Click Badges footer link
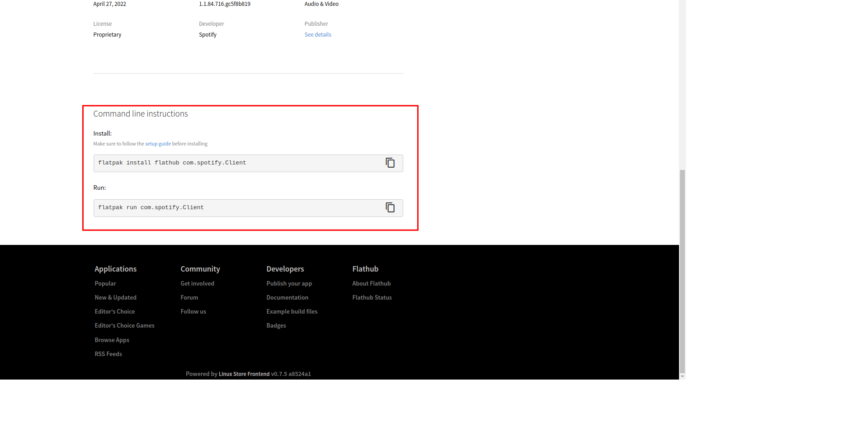This screenshot has width=868, height=427. (x=276, y=325)
